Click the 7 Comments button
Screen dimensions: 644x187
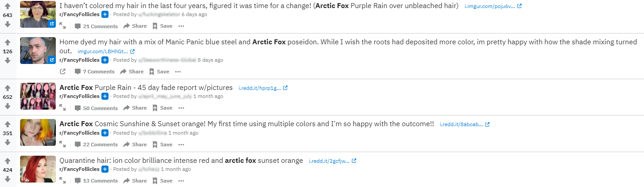tap(95, 72)
